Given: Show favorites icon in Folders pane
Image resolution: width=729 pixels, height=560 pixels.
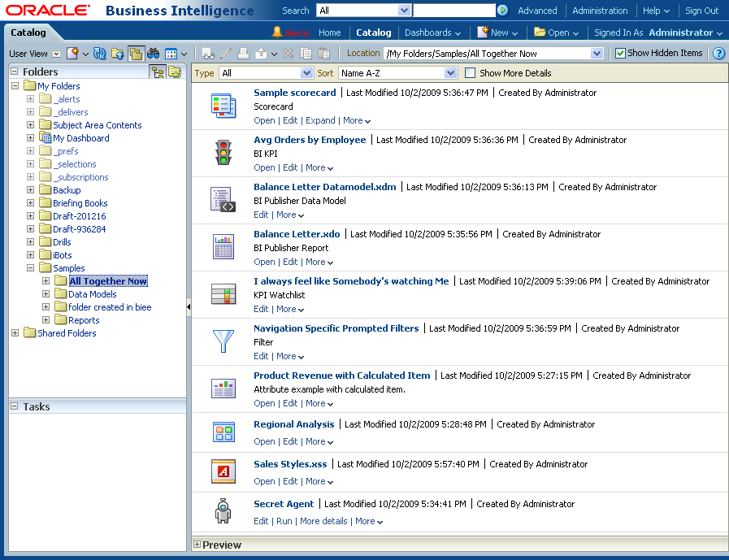Looking at the screenshot, I should 175,72.
